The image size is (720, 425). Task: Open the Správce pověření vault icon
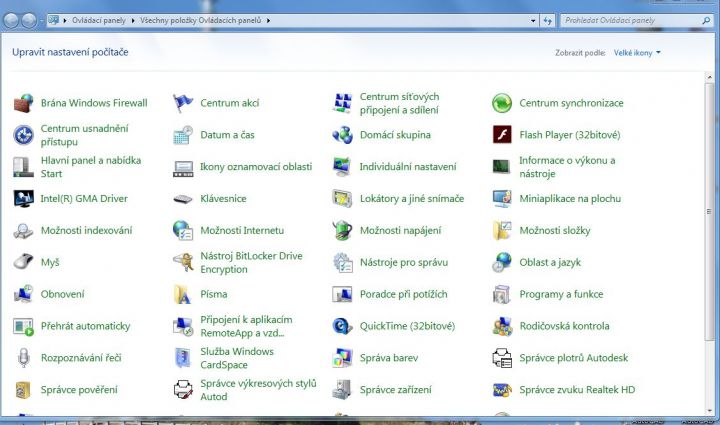[23, 390]
